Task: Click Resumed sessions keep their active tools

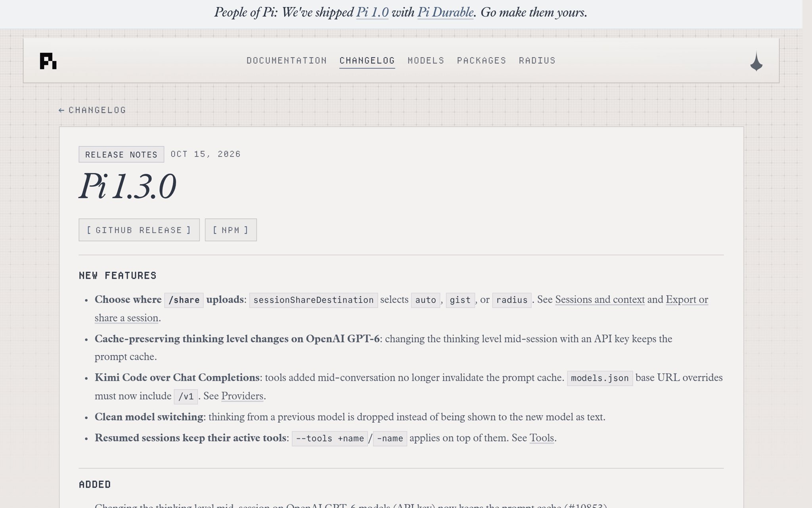Action: [x=190, y=438]
